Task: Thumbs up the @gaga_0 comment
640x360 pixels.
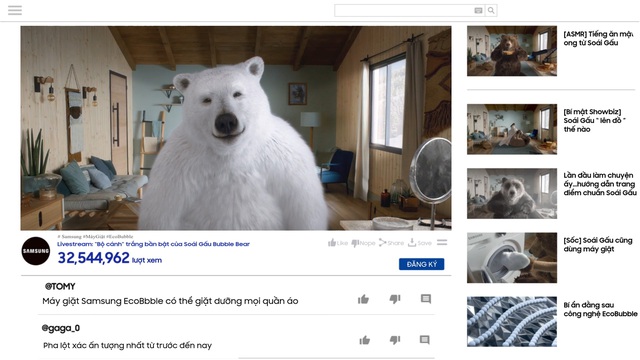Action: click(x=364, y=340)
